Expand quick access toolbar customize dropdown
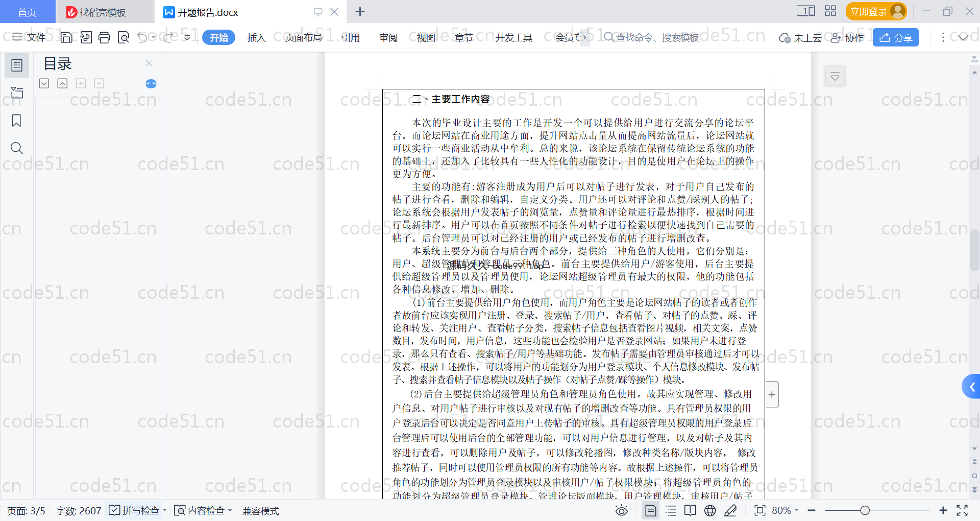Image resolution: width=980 pixels, height=521 pixels. (x=187, y=37)
